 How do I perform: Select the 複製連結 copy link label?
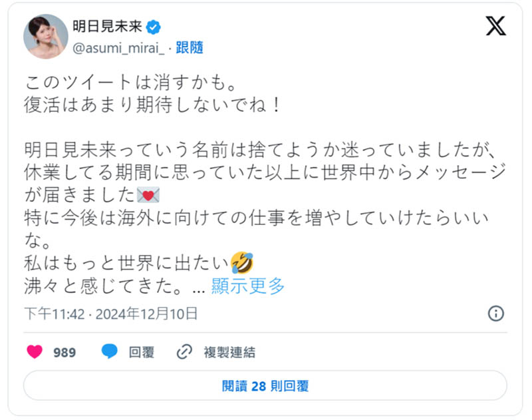229,352
